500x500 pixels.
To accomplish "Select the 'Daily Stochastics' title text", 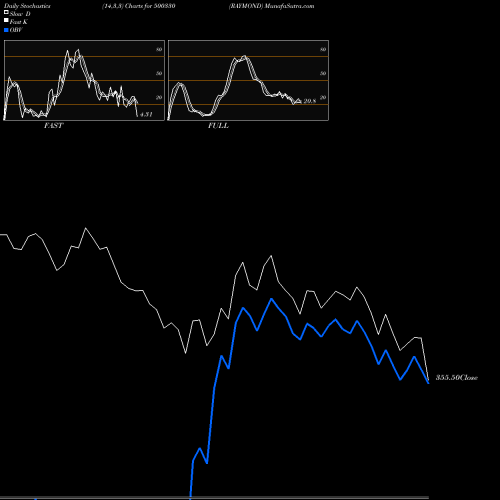I will click(27, 6).
